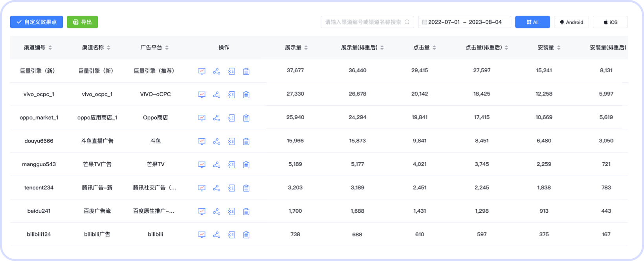The image size is (644, 261).
Task: Click share nodes icon in baidu241 row
Action: pos(217,211)
